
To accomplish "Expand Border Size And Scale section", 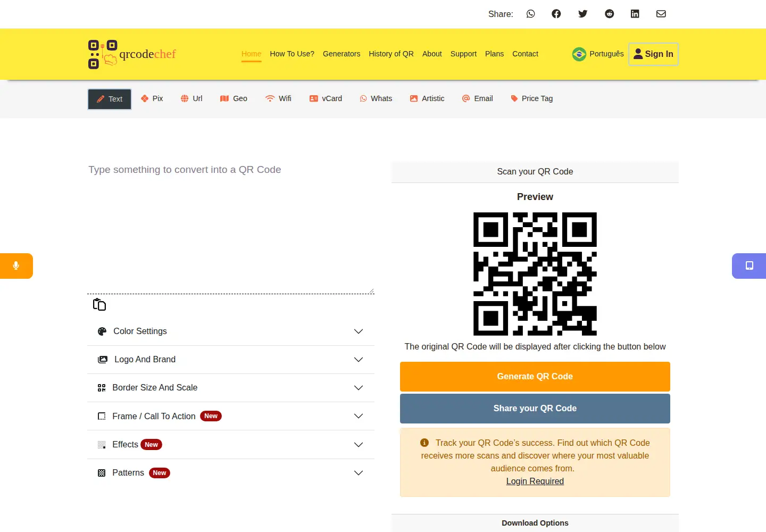I will coord(231,388).
